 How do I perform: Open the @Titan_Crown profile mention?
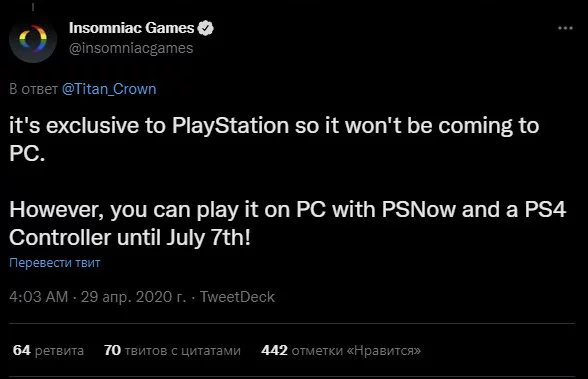pyautogui.click(x=109, y=89)
